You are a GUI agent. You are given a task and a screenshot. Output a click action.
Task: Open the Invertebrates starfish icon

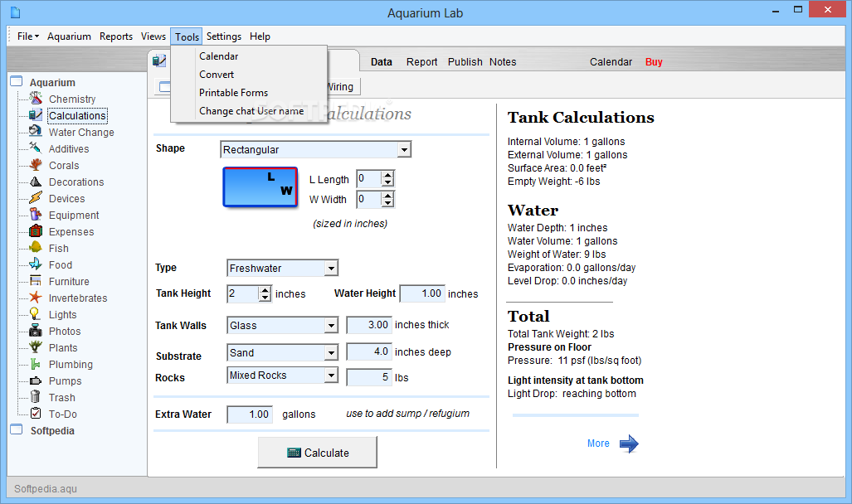[36, 298]
